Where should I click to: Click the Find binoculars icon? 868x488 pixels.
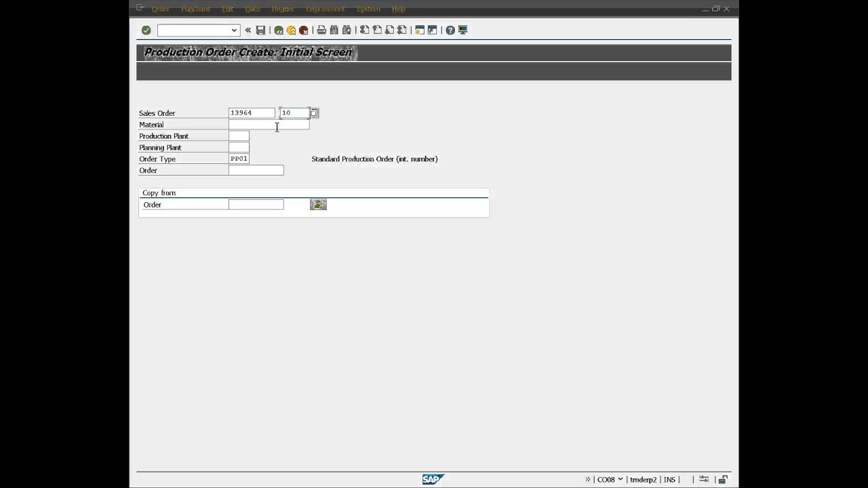coord(334,30)
